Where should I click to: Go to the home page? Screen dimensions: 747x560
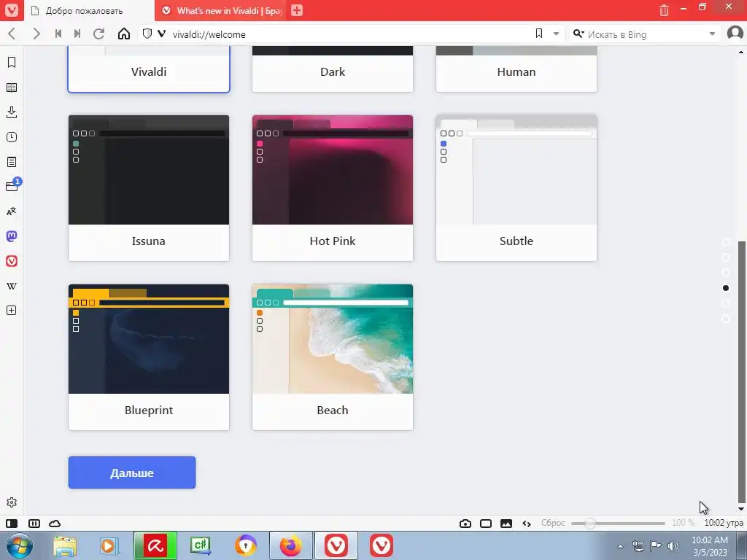[x=124, y=34]
